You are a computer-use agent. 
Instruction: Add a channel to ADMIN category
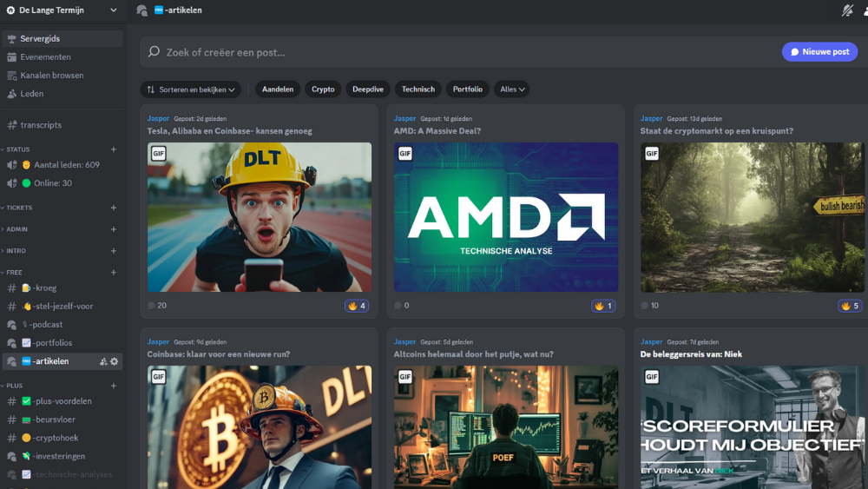click(114, 229)
